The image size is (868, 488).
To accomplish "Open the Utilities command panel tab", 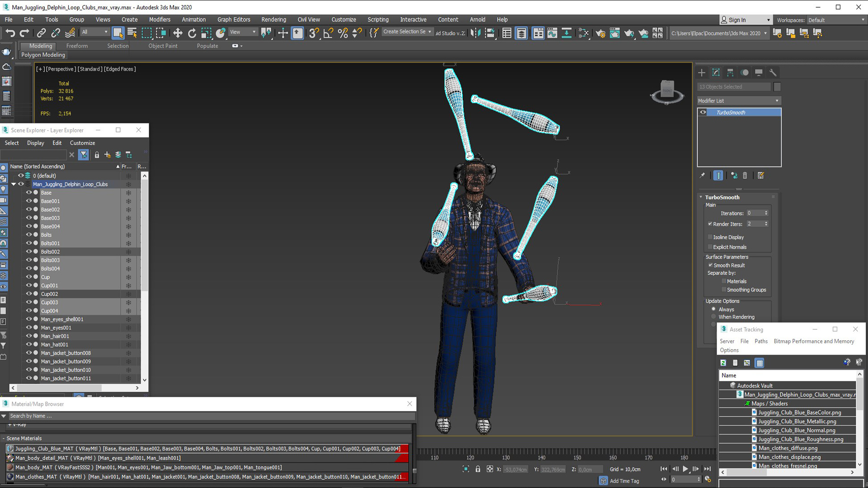I will click(x=773, y=72).
